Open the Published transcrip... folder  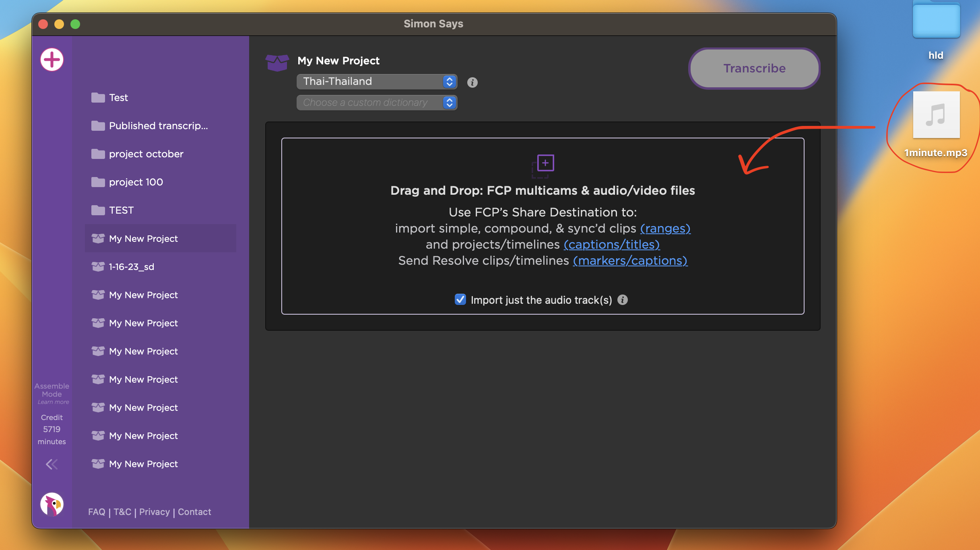pos(161,126)
